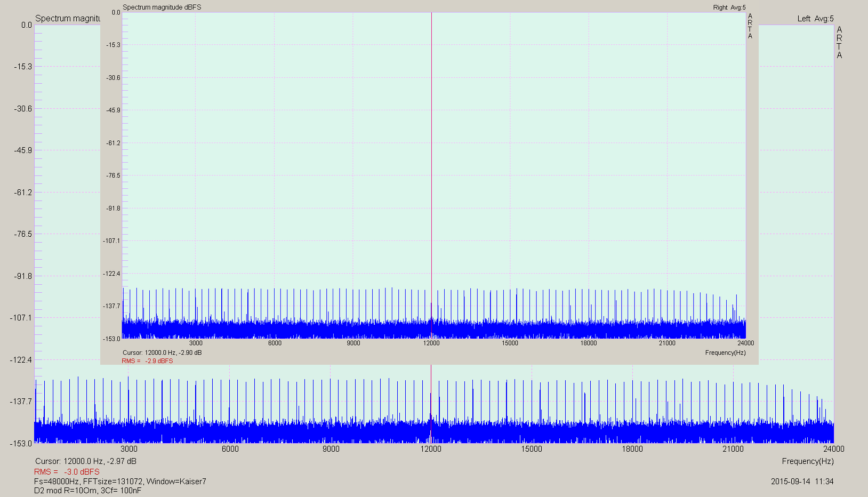Select the Right graph cursor readout '-2.90 dB'
The image size is (868, 497).
(x=190, y=352)
